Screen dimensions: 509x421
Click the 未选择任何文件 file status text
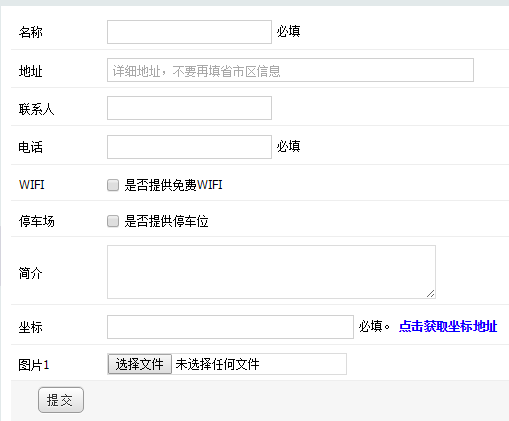point(217,364)
